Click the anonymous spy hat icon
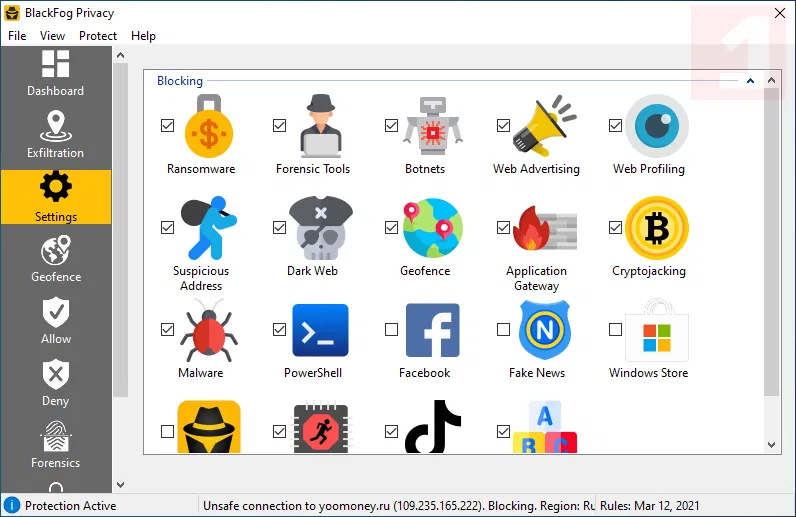Image resolution: width=796 pixels, height=517 pixels. pos(209,427)
